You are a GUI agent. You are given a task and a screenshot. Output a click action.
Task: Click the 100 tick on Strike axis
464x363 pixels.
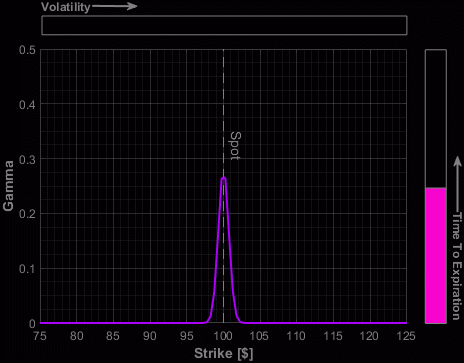(223, 336)
